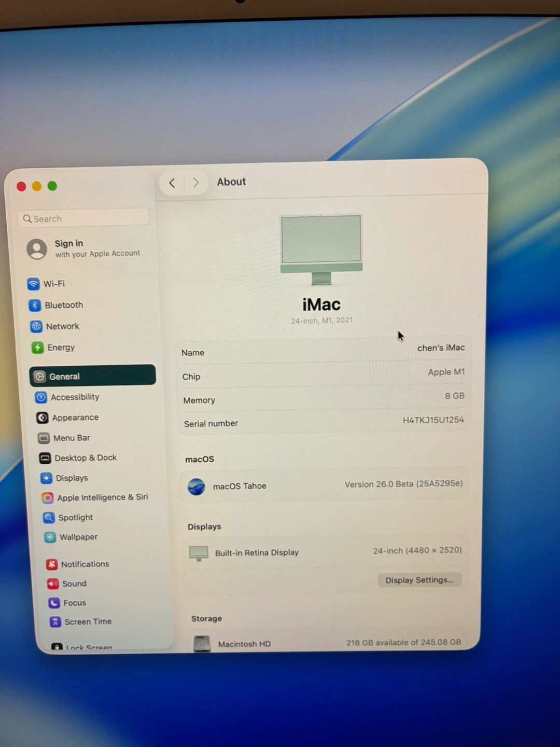Select the Focus moon icon
560x747 pixels.
(x=54, y=603)
